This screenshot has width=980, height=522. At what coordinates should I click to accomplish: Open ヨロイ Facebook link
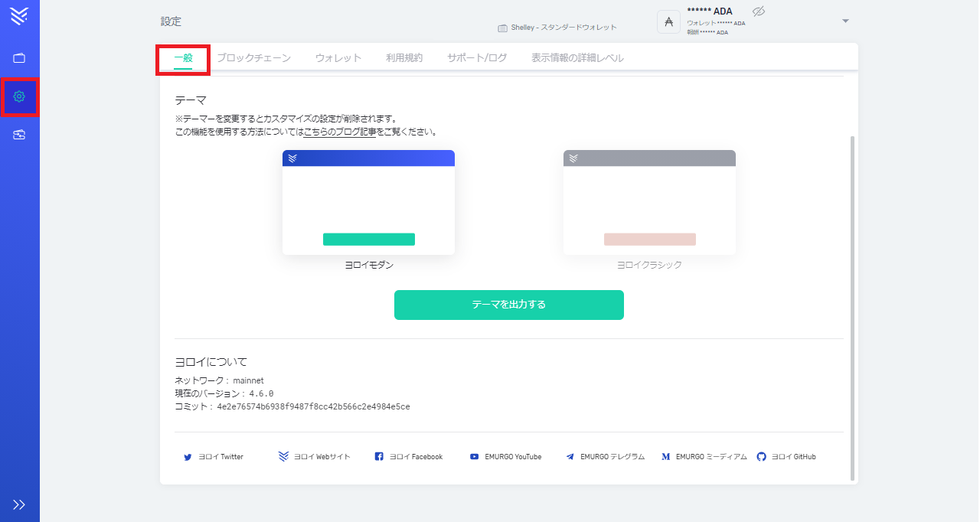click(x=409, y=457)
